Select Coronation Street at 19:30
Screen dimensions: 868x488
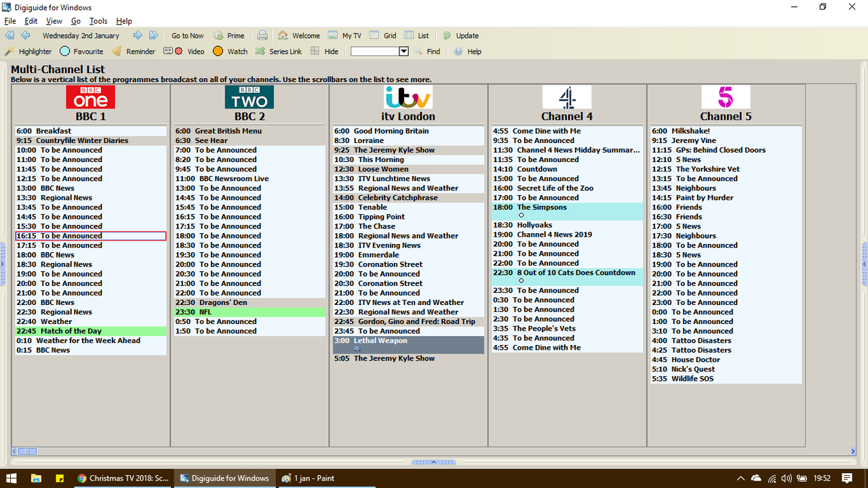tap(408, 265)
